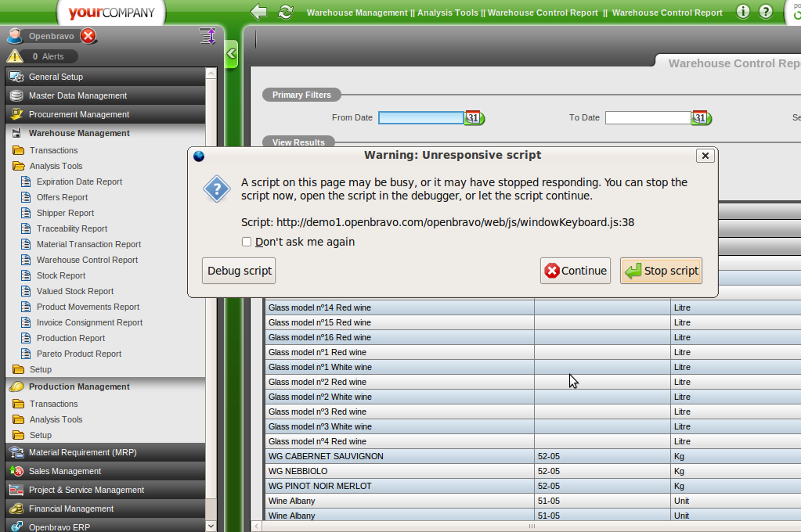The height and width of the screenshot is (532, 801).
Task: Click the Production Management helmet icon
Action: 16,386
